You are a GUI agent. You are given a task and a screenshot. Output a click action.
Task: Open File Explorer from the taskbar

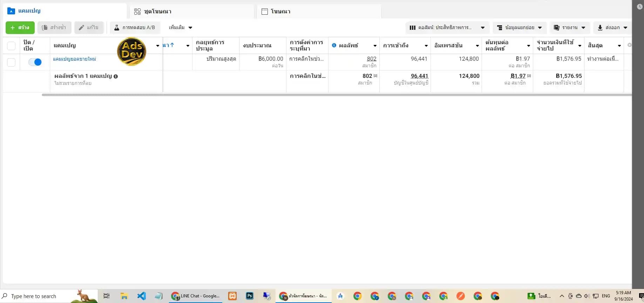[x=124, y=296]
